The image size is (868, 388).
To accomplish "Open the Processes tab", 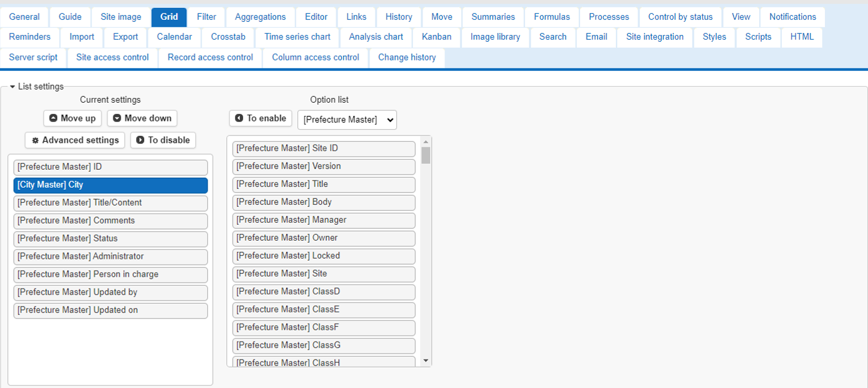I will click(x=609, y=17).
